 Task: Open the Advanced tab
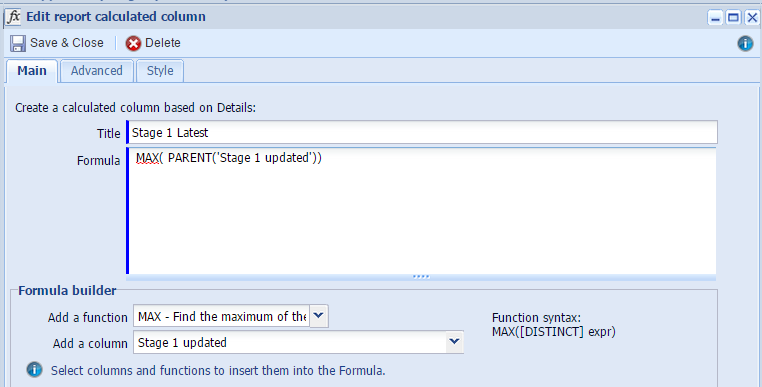97,71
